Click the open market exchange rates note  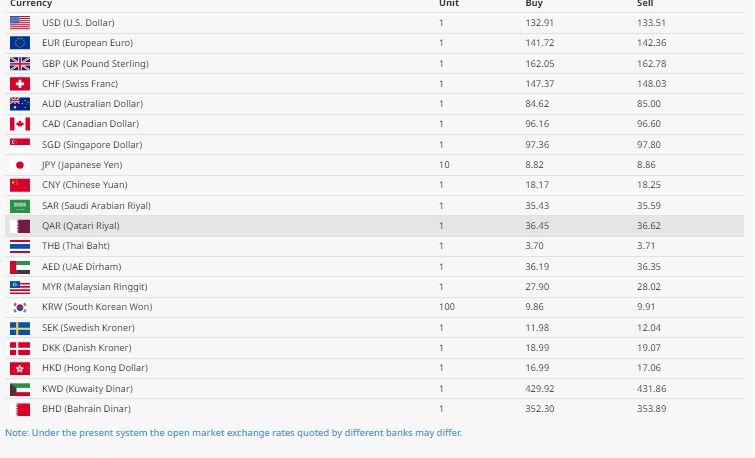click(x=234, y=433)
